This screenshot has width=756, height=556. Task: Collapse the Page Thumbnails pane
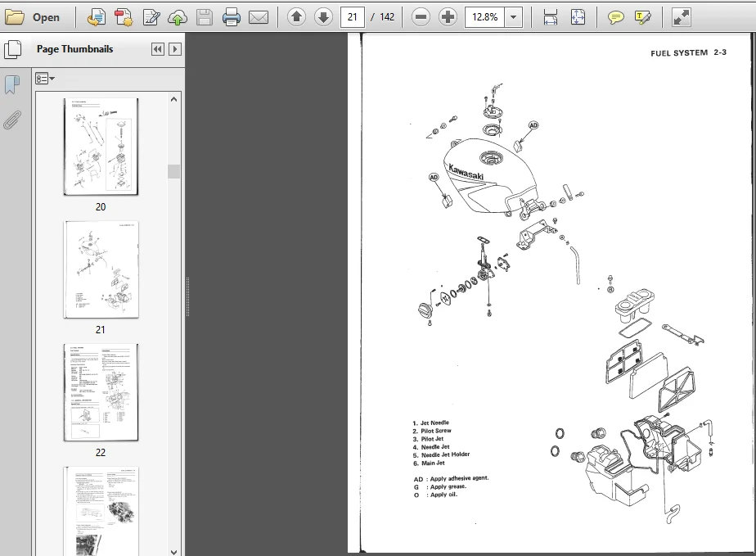pyautogui.click(x=157, y=49)
